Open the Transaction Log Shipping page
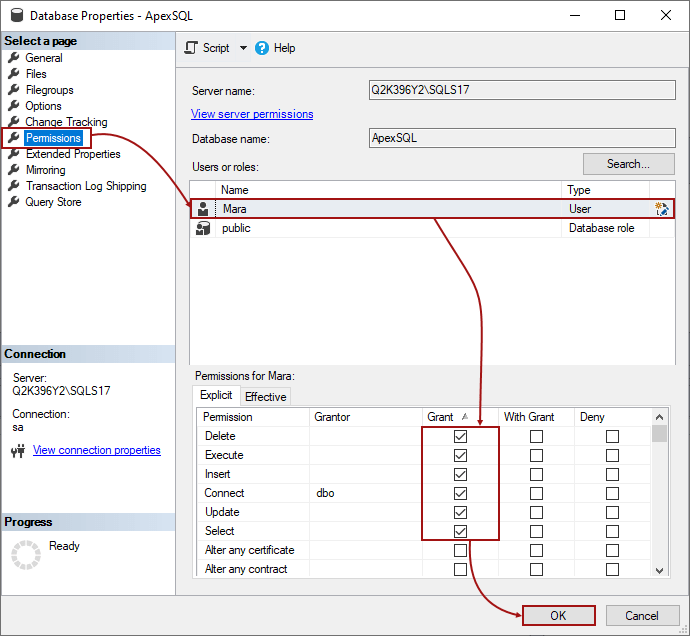The width and height of the screenshot is (690, 636). click(x=86, y=186)
